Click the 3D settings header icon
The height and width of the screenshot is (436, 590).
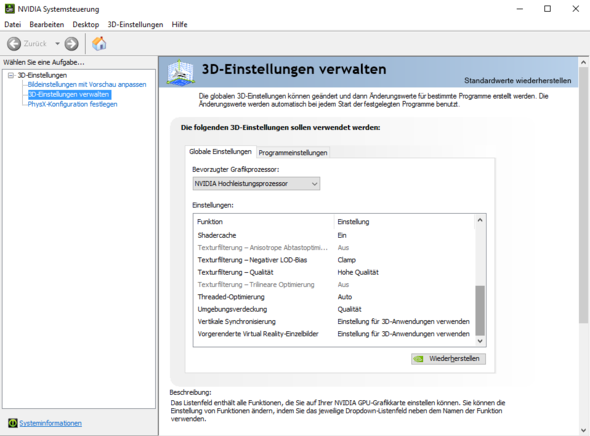(x=181, y=72)
